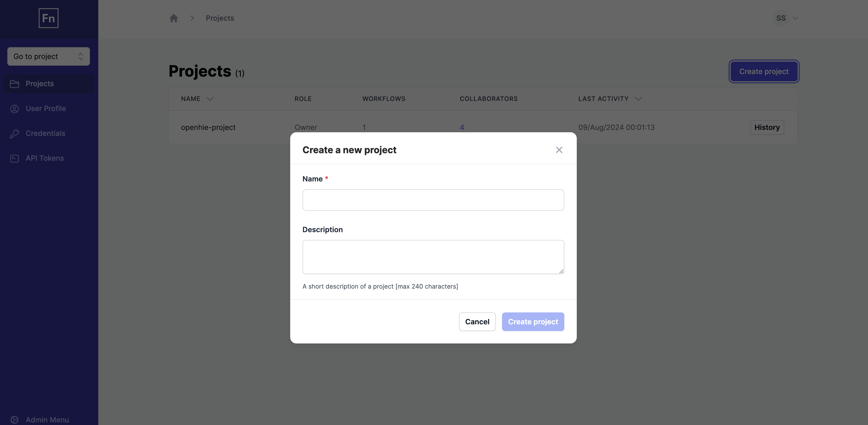Viewport: 868px width, 425px height.
Task: Click the User Profile sidebar icon
Action: pyautogui.click(x=14, y=108)
